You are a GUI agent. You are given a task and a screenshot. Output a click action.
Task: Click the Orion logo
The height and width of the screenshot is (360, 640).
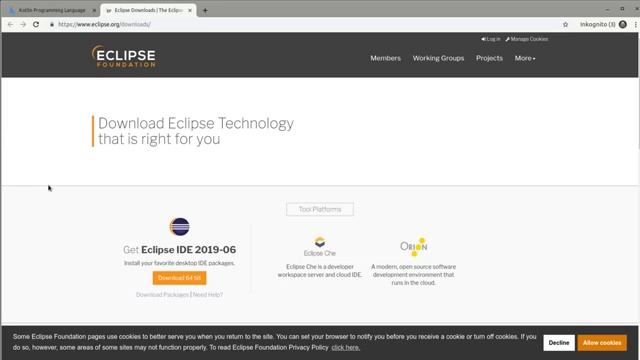point(413,247)
